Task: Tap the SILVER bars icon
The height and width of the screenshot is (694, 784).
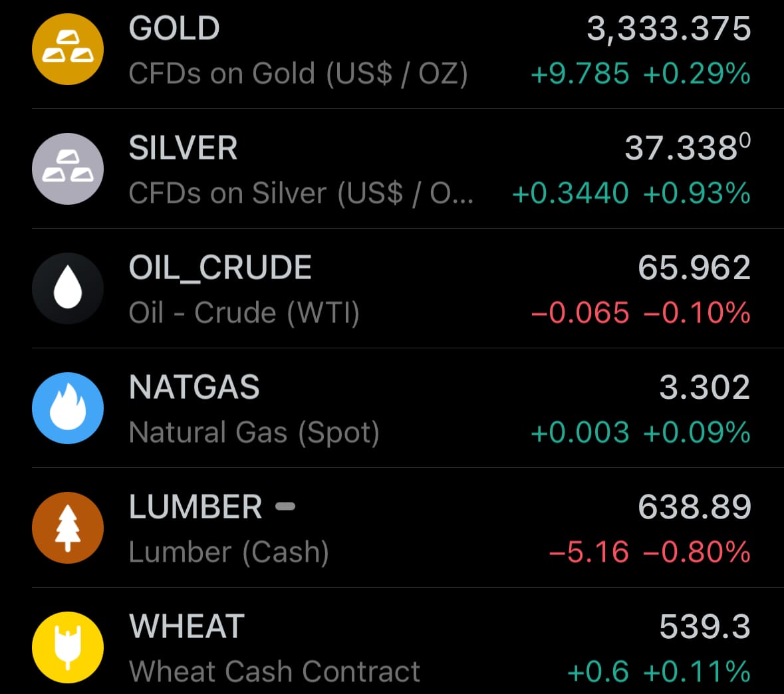Action: (x=68, y=168)
